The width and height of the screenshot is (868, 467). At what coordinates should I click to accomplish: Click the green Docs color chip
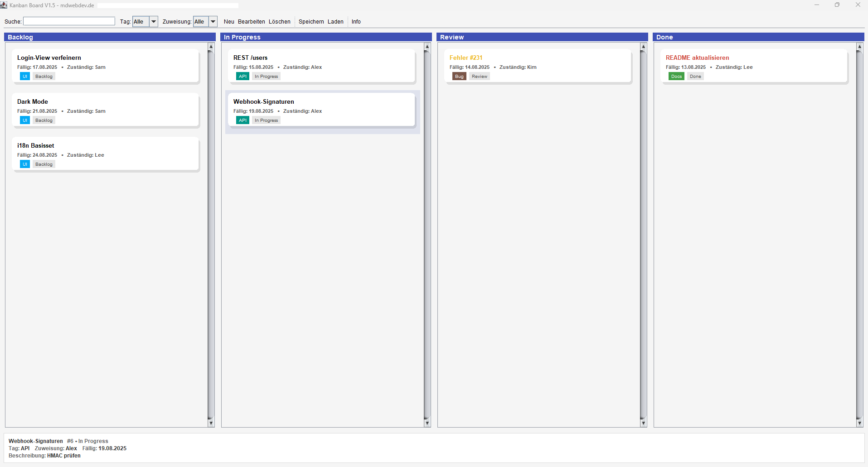[676, 76]
